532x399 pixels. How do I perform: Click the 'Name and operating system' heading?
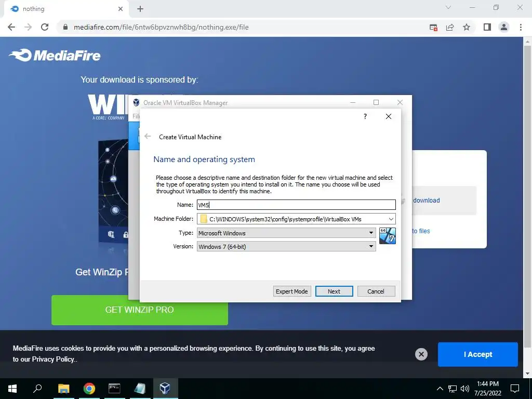pos(204,159)
